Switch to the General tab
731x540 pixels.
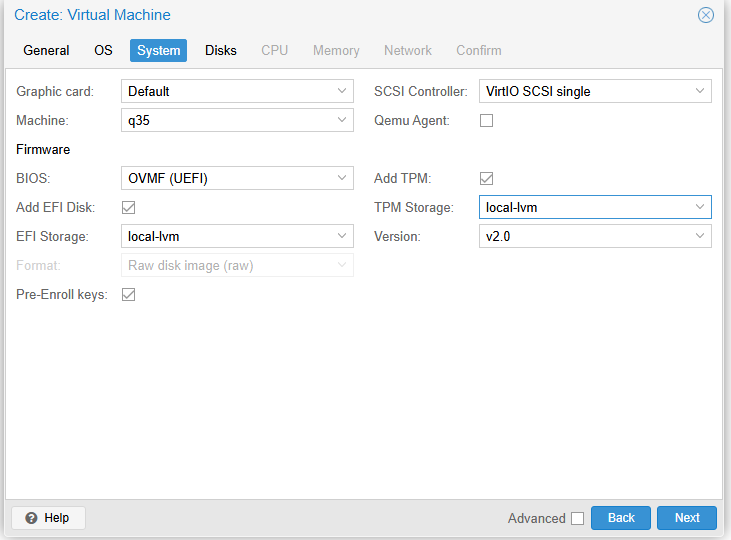(46, 50)
